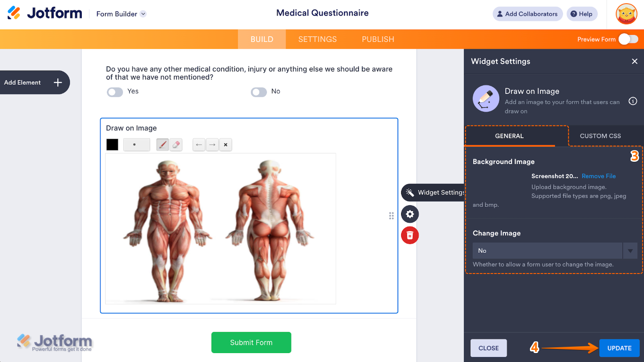Viewport: 644px width, 362px height.
Task: Open the gear properties icon
Action: (410, 215)
